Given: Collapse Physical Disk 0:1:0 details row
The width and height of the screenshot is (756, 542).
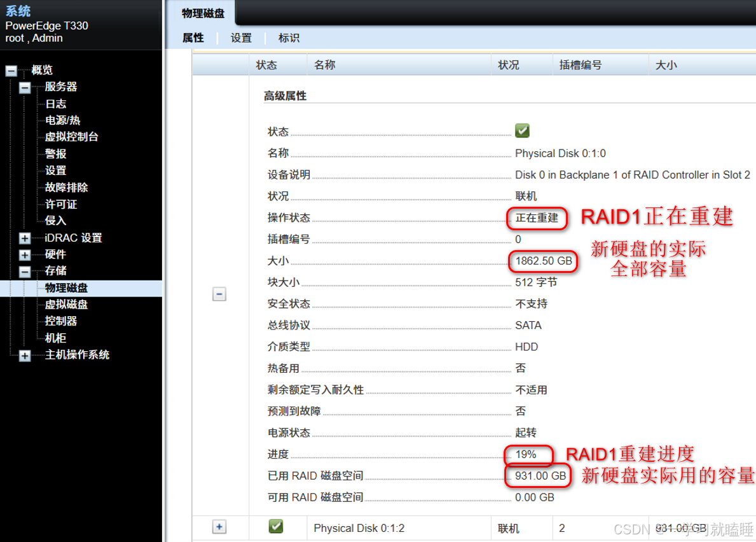Looking at the screenshot, I should [219, 294].
